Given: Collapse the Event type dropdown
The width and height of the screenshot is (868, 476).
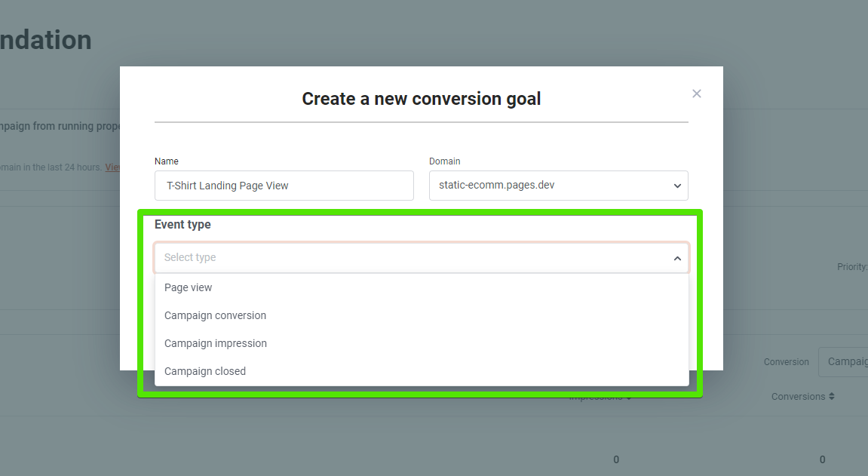Looking at the screenshot, I should (x=422, y=257).
